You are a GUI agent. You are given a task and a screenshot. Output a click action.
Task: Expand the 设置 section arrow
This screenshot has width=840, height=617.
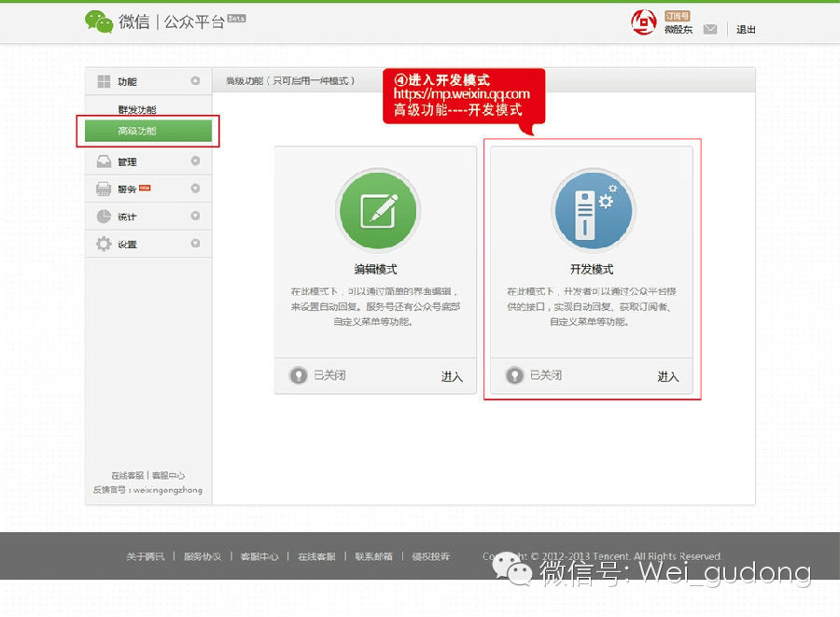[196, 243]
